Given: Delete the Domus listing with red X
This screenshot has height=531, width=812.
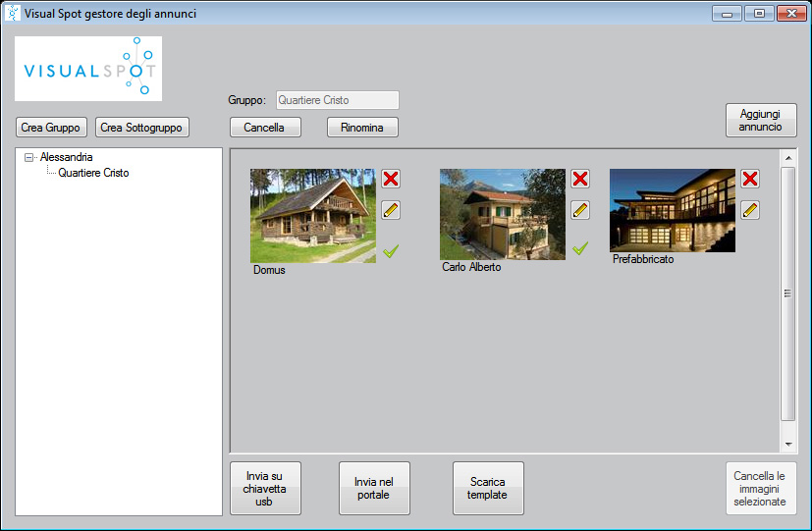Looking at the screenshot, I should (391, 179).
